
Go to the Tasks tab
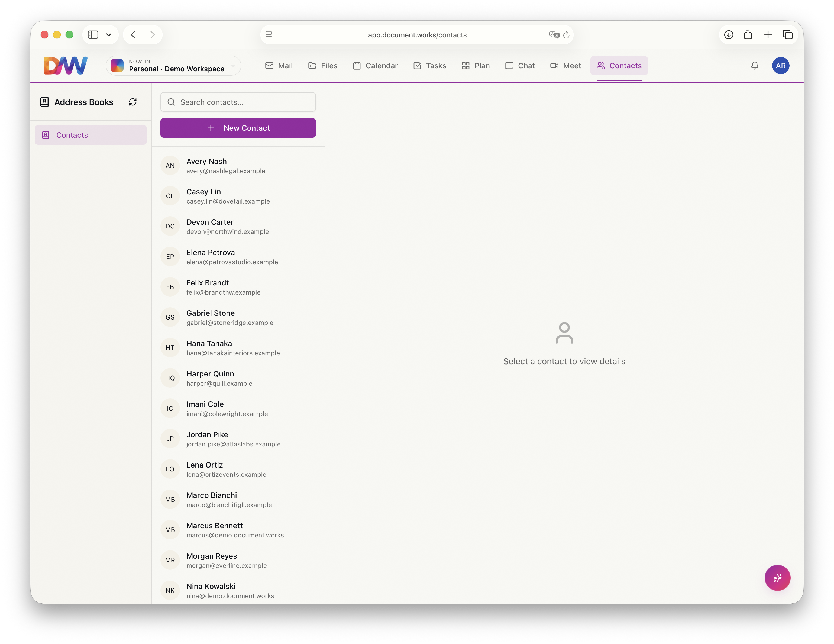point(430,66)
